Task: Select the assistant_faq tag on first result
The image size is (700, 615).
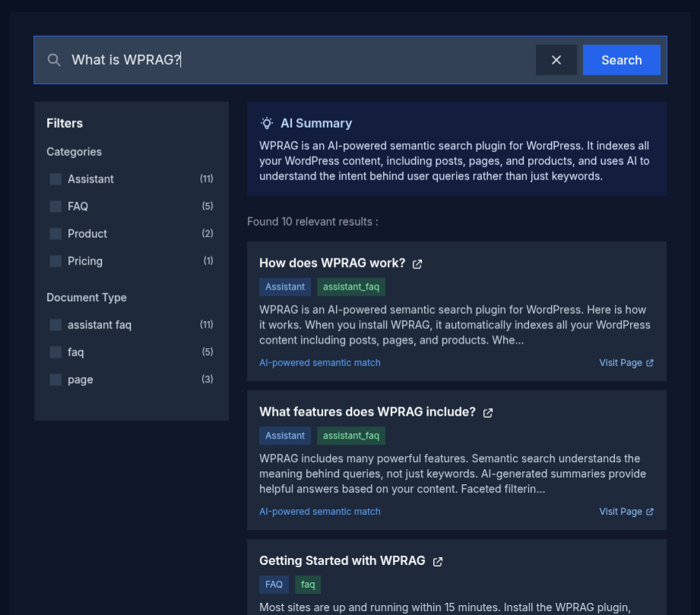Action: [x=350, y=287]
